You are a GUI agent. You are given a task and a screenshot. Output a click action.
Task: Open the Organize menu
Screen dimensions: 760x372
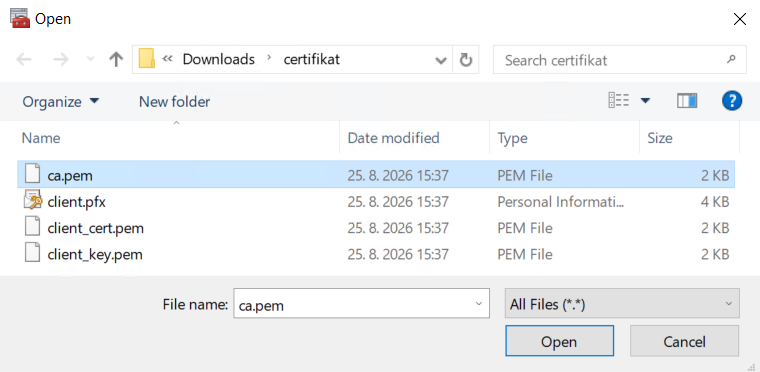[61, 102]
